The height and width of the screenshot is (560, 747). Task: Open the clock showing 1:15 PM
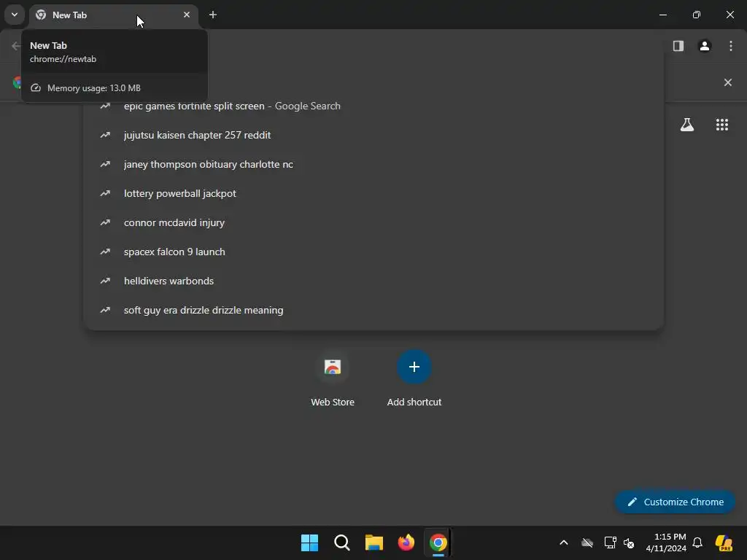tap(666, 542)
